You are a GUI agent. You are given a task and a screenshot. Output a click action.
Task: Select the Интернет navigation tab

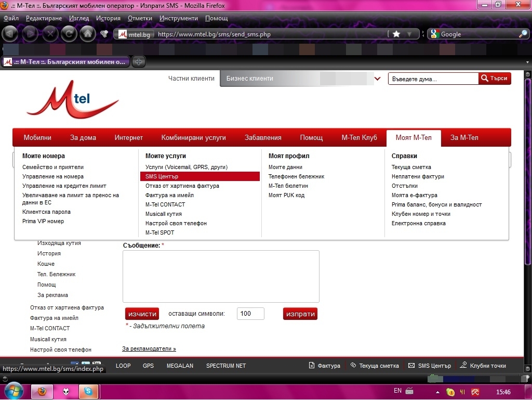[x=129, y=137]
